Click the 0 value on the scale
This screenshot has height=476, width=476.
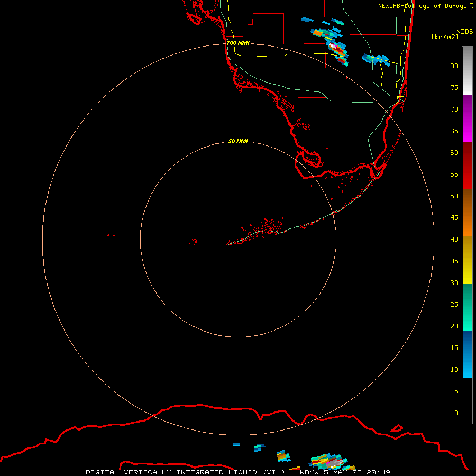pyautogui.click(x=456, y=413)
